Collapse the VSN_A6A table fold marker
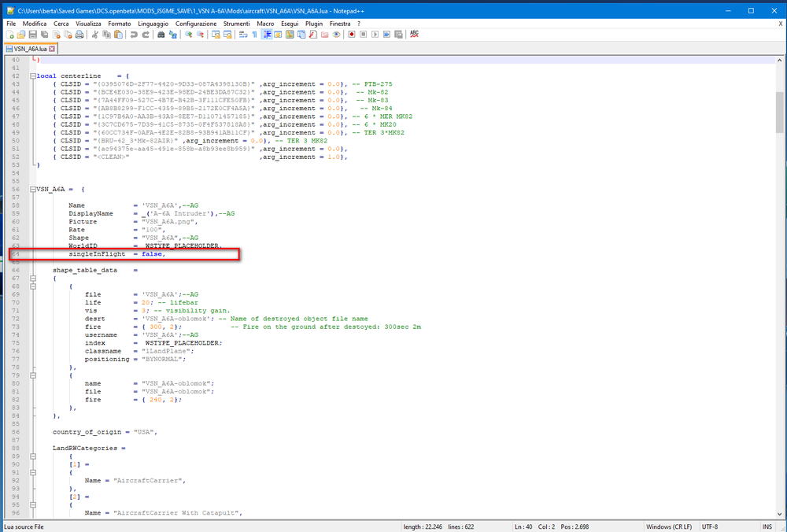 pyautogui.click(x=31, y=190)
